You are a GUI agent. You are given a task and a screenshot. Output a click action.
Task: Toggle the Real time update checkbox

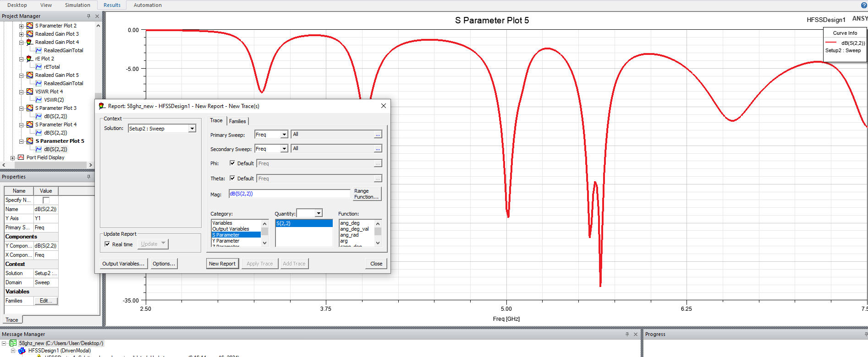107,244
